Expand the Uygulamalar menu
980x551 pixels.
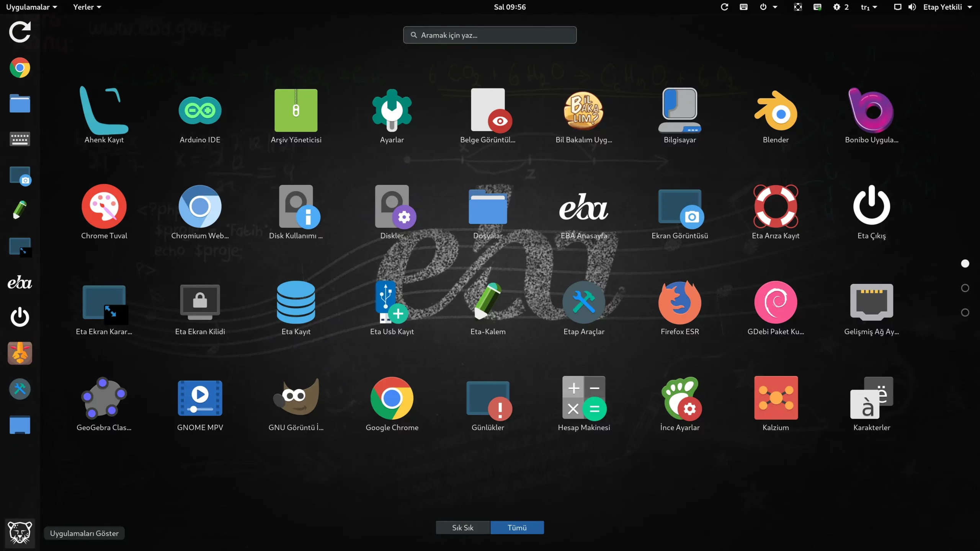click(31, 7)
